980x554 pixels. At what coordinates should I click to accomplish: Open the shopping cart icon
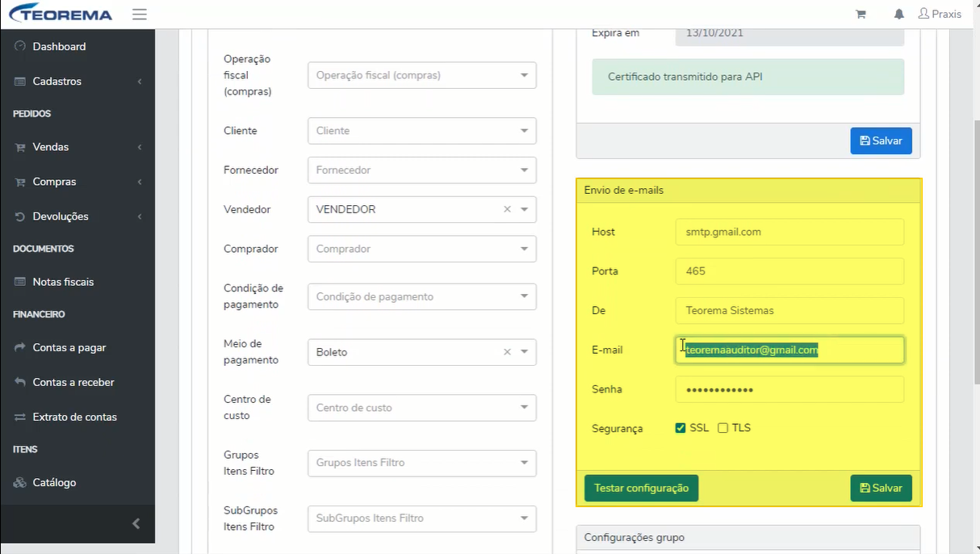click(x=861, y=15)
